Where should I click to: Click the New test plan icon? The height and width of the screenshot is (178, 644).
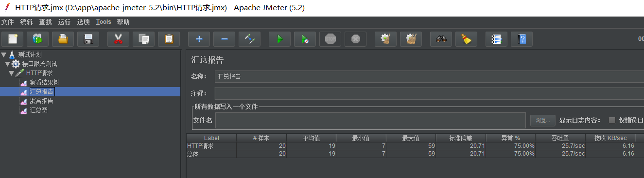pyautogui.click(x=13, y=39)
